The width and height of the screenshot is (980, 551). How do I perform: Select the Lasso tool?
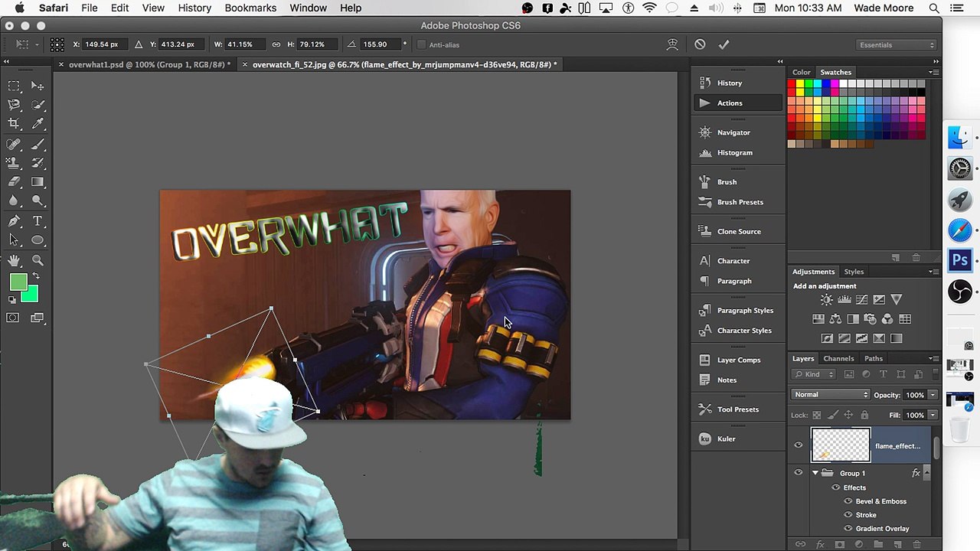(x=14, y=105)
